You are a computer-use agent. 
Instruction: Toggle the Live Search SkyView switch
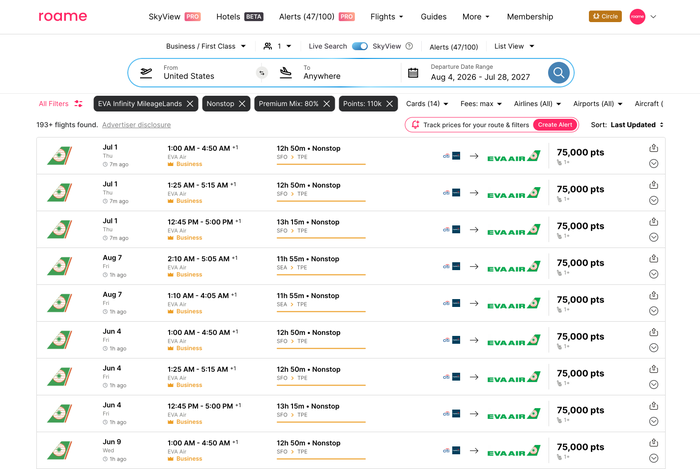click(x=360, y=46)
